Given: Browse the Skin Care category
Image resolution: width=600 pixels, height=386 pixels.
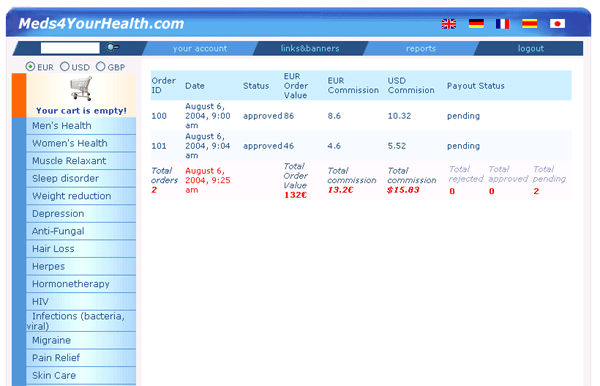Looking at the screenshot, I should (x=81, y=375).
